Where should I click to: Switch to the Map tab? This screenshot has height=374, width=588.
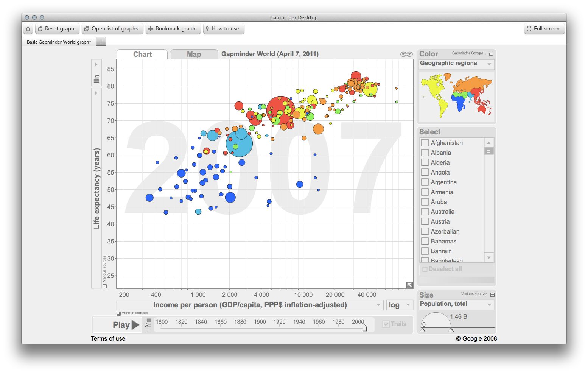pos(194,54)
